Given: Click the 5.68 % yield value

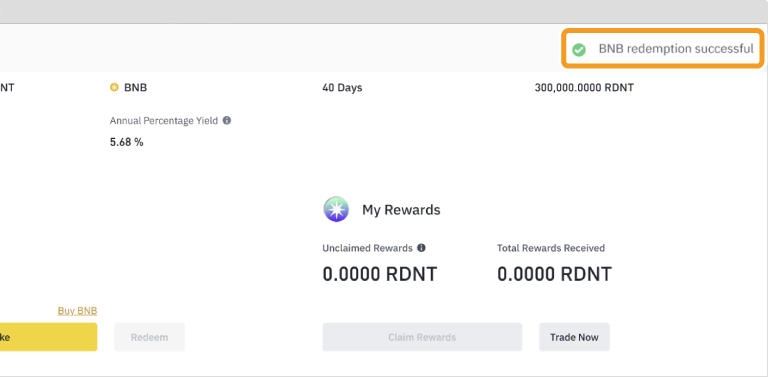Looking at the screenshot, I should click(x=127, y=142).
